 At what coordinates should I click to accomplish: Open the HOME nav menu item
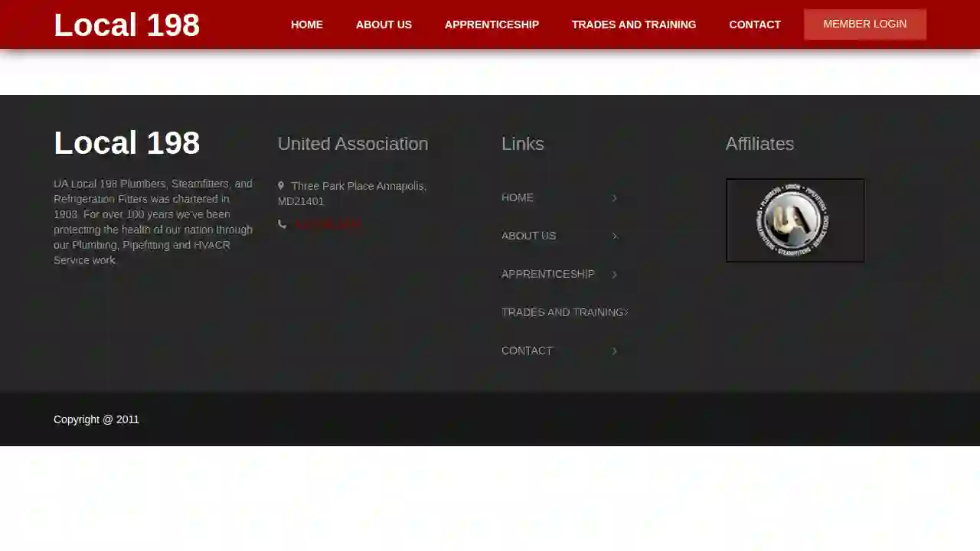coord(307,24)
